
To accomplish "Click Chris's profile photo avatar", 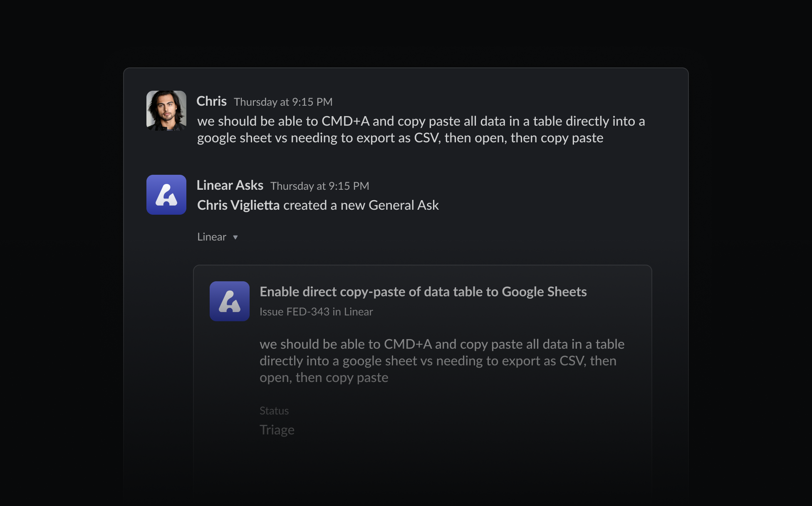I will click(x=166, y=111).
